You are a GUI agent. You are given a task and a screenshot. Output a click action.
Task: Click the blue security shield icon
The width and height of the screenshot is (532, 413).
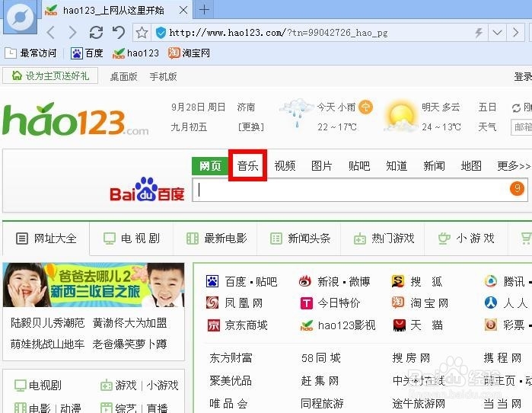[x=161, y=33]
